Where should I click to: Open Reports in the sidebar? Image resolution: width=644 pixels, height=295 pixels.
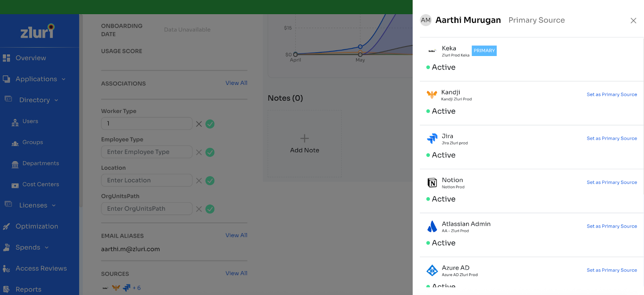click(28, 289)
